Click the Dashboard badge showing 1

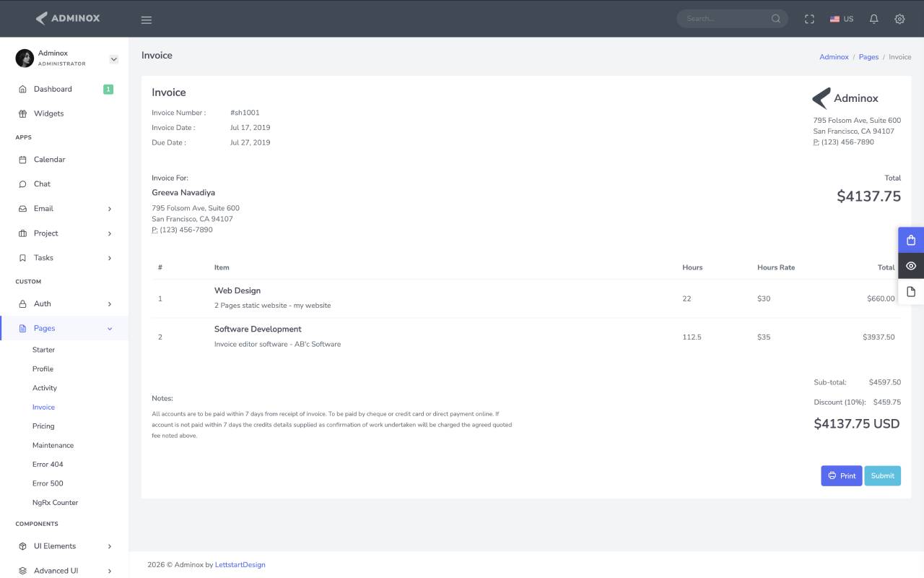pyautogui.click(x=108, y=89)
